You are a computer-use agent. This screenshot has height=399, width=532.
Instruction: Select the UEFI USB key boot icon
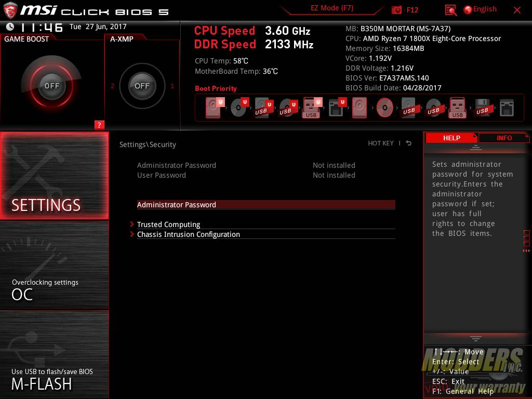(312, 108)
